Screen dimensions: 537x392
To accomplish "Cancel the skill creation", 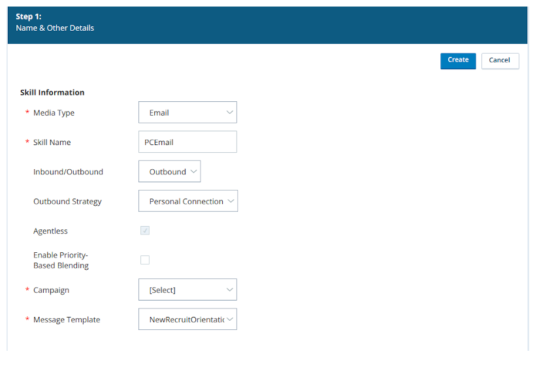I will coord(500,61).
